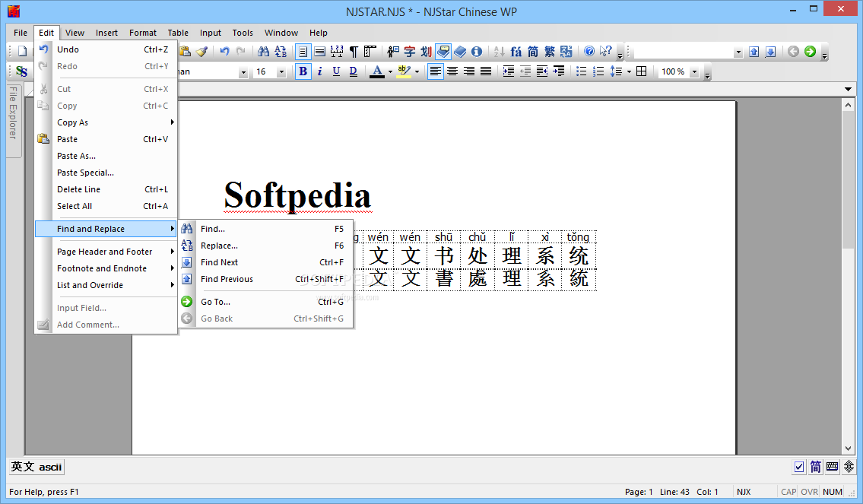863x504 pixels.
Task: Click the red 字 character info icon
Action: 410,52
